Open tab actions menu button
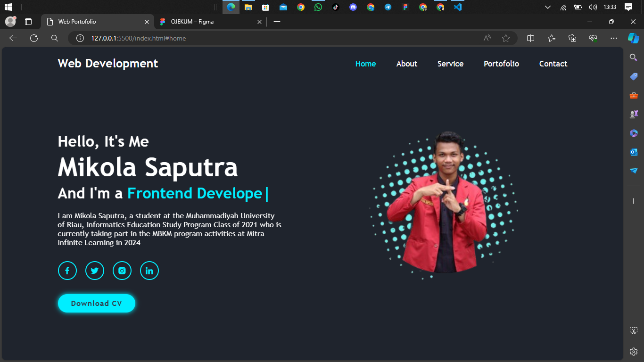This screenshot has width=644, height=362. pyautogui.click(x=28, y=22)
